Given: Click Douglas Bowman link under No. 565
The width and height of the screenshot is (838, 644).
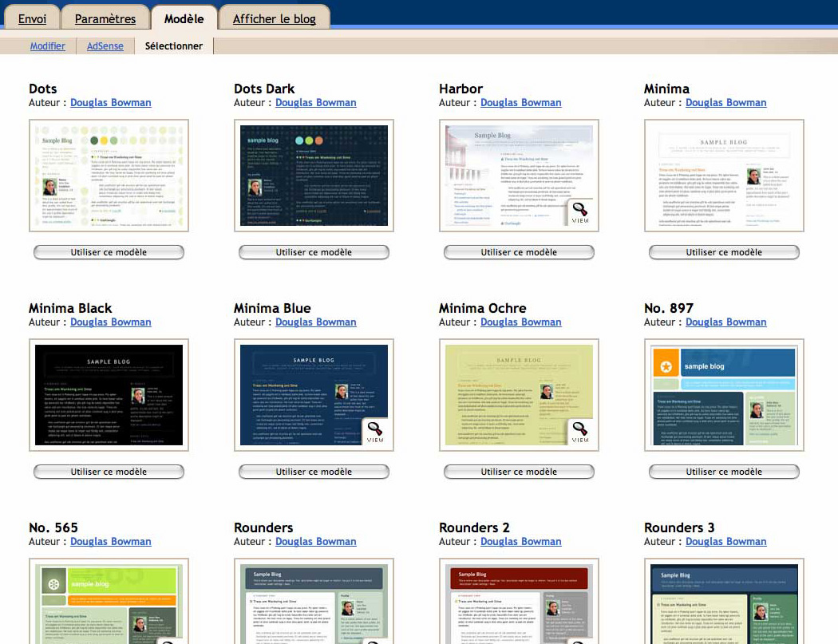Looking at the screenshot, I should (111, 542).
